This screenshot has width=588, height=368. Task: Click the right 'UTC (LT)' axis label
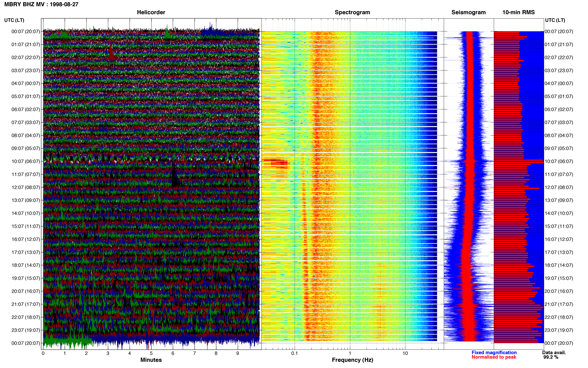(555, 20)
